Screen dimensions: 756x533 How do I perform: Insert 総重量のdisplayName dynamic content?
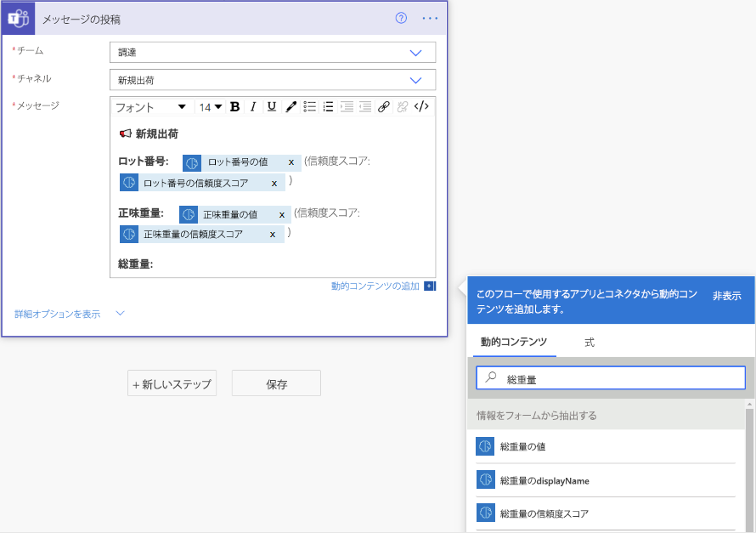pyautogui.click(x=606, y=480)
